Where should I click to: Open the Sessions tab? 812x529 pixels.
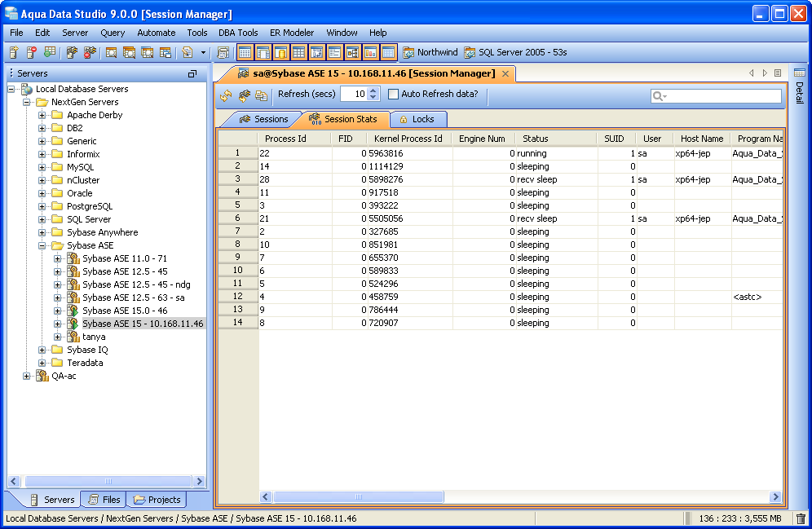264,119
